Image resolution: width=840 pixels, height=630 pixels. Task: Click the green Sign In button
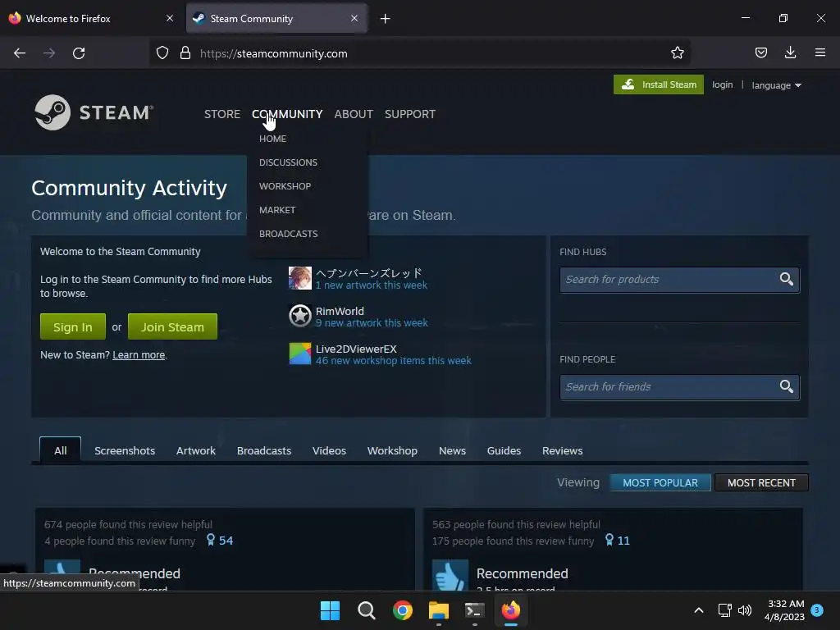[x=73, y=326]
